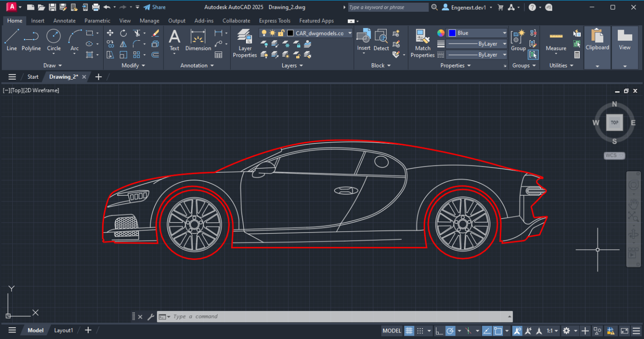Switch to the Express Tools tab
The height and width of the screenshot is (339, 644).
[275, 21]
